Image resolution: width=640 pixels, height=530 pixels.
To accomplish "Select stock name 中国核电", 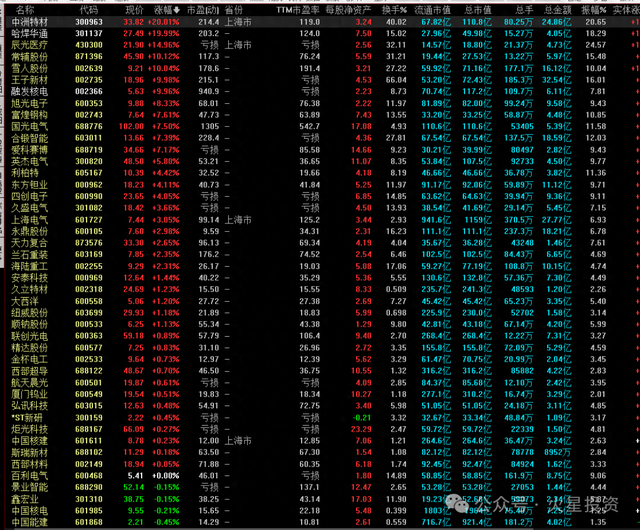I will pos(29,510).
